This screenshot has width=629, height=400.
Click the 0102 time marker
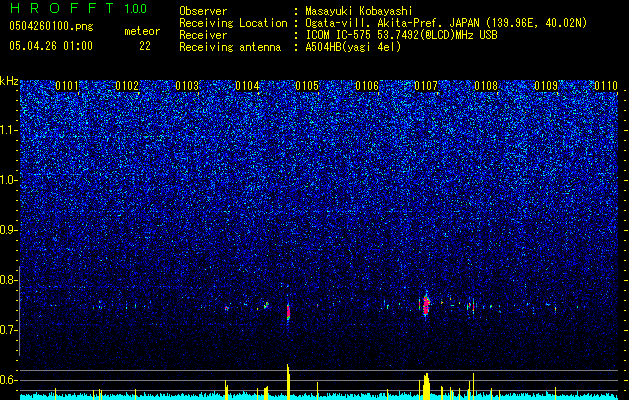(127, 86)
